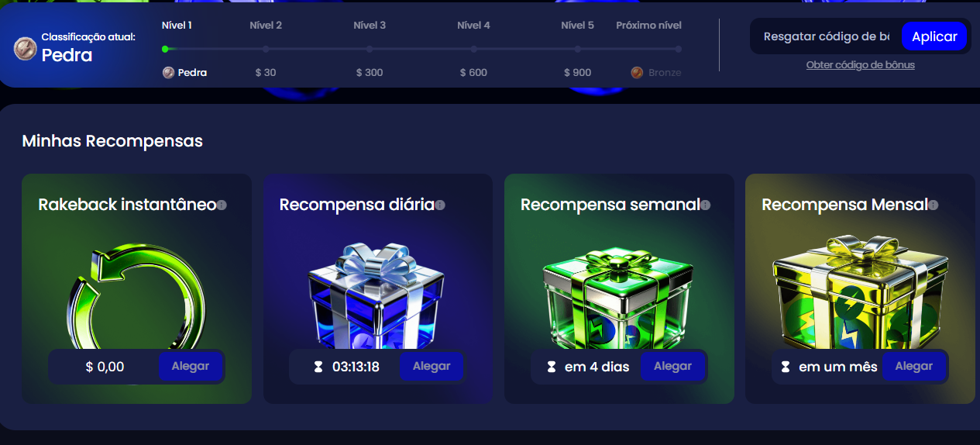This screenshot has height=445, width=980.
Task: Click the hourglass icon in daily reward timer
Action: (318, 367)
